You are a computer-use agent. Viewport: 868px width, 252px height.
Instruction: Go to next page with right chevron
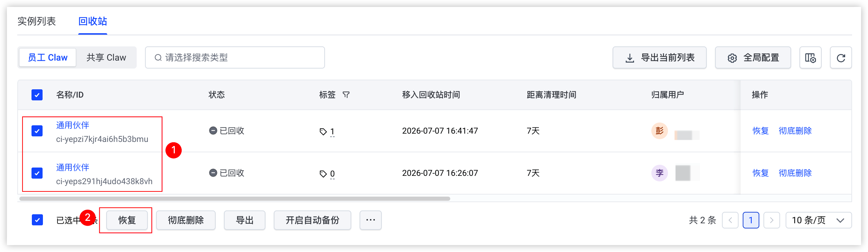click(x=771, y=220)
